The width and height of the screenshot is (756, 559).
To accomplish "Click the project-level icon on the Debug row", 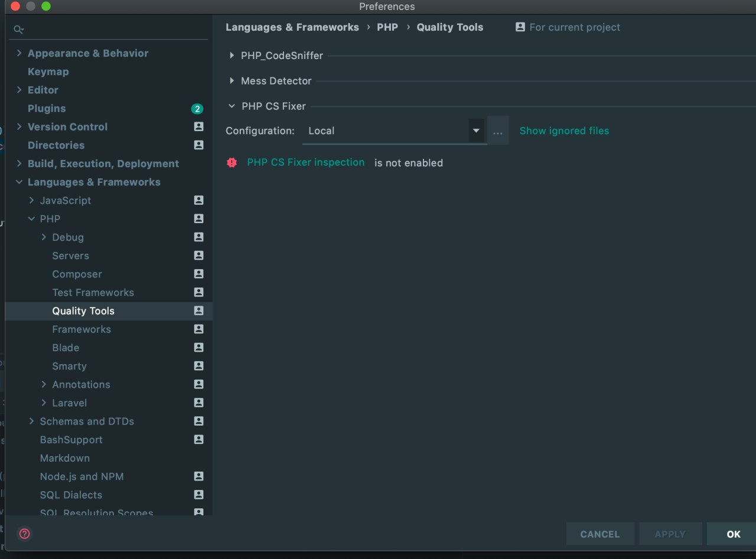I will (199, 237).
